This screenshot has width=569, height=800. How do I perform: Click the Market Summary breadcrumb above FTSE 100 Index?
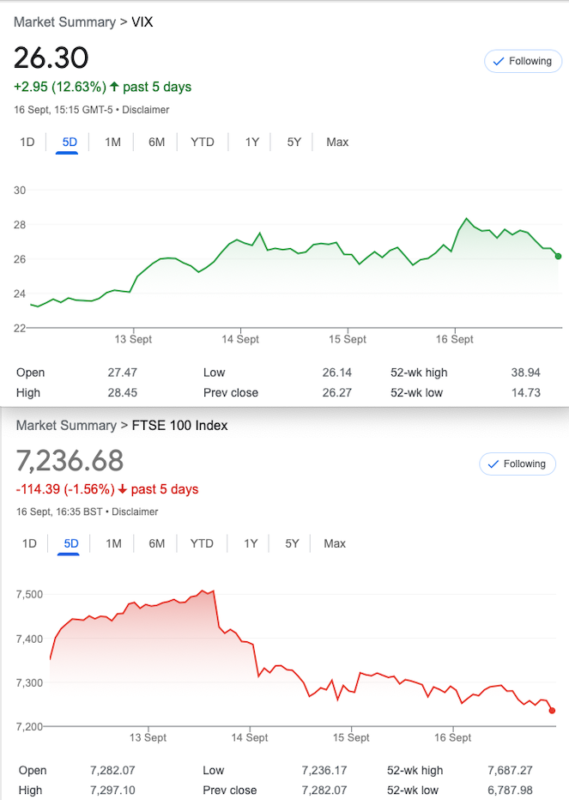(x=66, y=425)
